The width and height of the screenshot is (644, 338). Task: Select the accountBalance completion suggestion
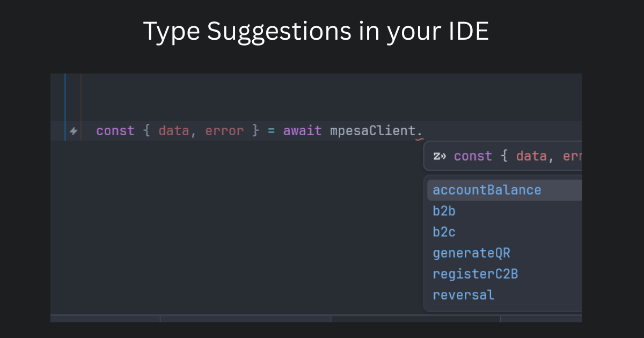coord(487,190)
